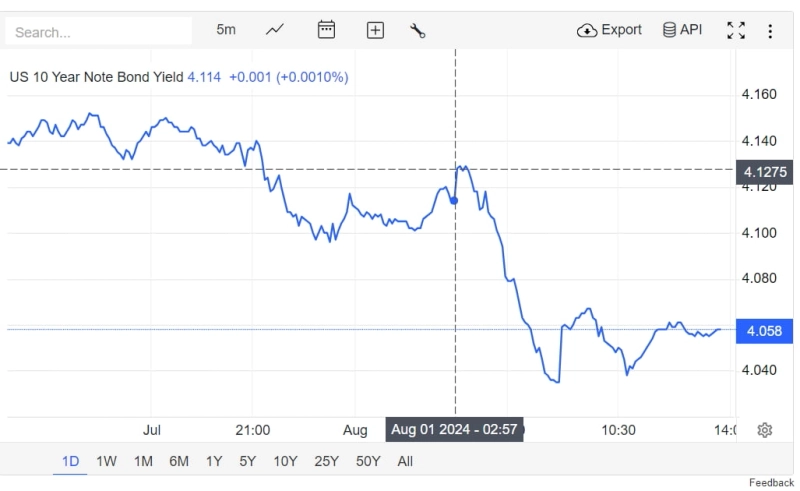
Task: Show the 1Y time range
Action: 214,461
